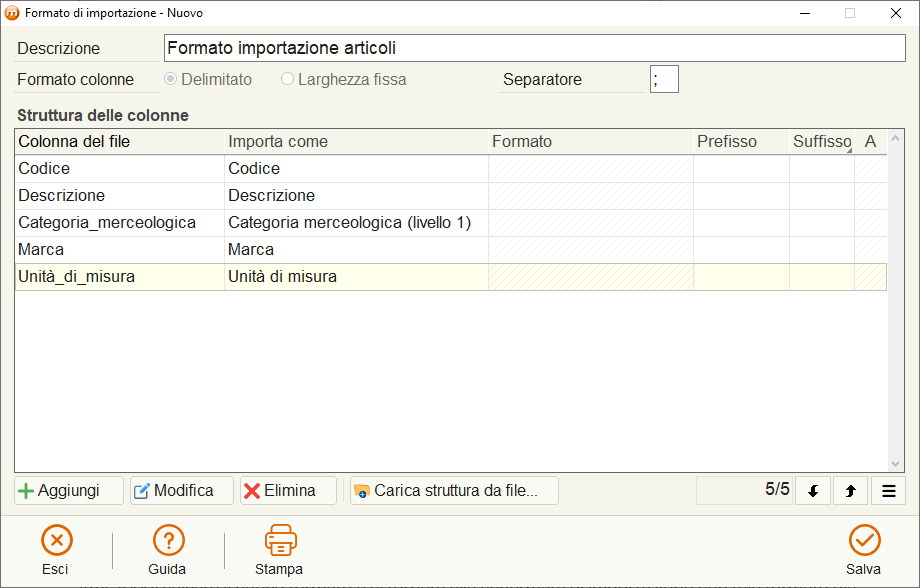Save with the Salva checkmark icon
This screenshot has width=920, height=588.
[864, 540]
